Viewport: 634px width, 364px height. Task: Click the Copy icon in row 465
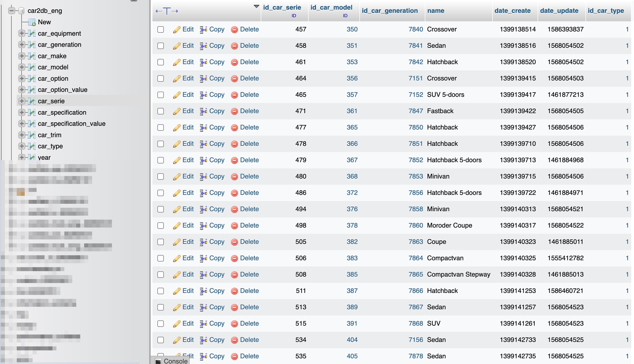[203, 95]
